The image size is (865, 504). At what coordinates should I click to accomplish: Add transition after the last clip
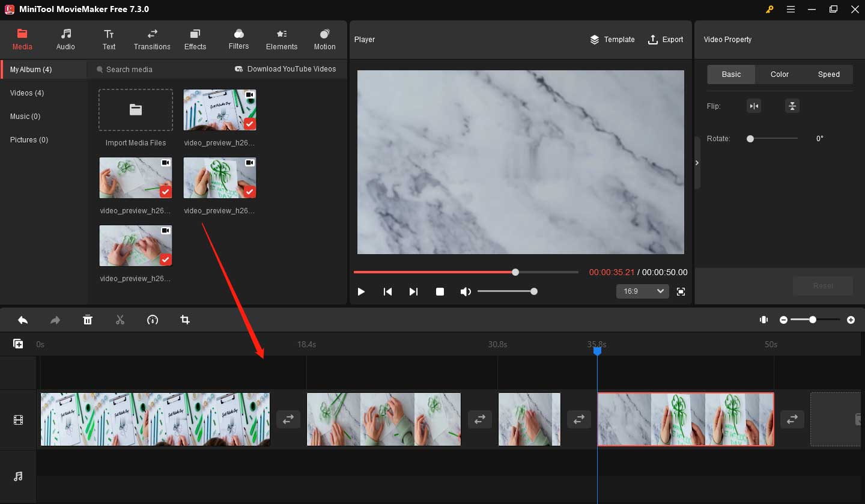point(792,419)
